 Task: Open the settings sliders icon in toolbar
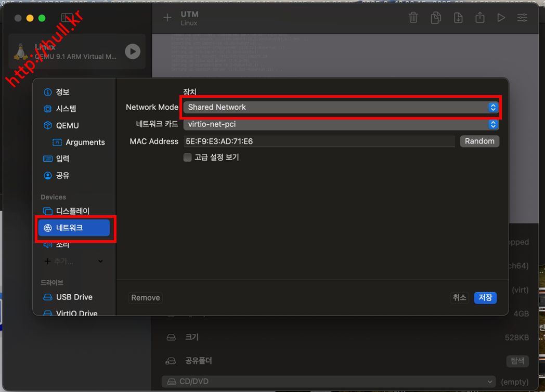[x=522, y=17]
